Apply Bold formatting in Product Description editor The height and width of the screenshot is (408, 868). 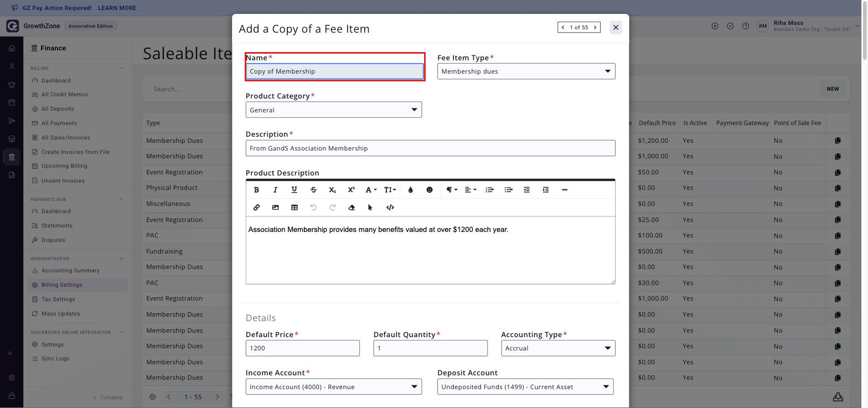point(256,190)
